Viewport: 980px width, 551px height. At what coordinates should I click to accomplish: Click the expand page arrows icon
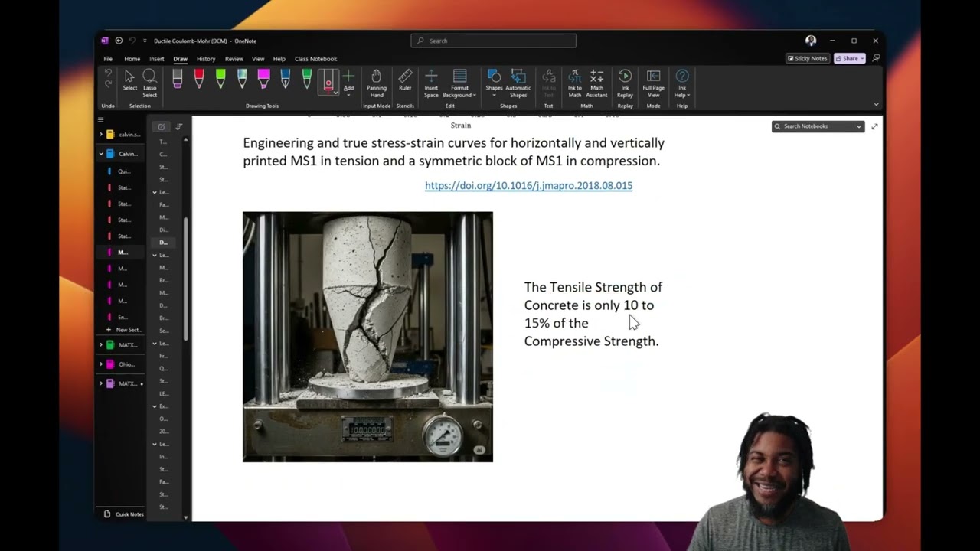[x=874, y=126]
